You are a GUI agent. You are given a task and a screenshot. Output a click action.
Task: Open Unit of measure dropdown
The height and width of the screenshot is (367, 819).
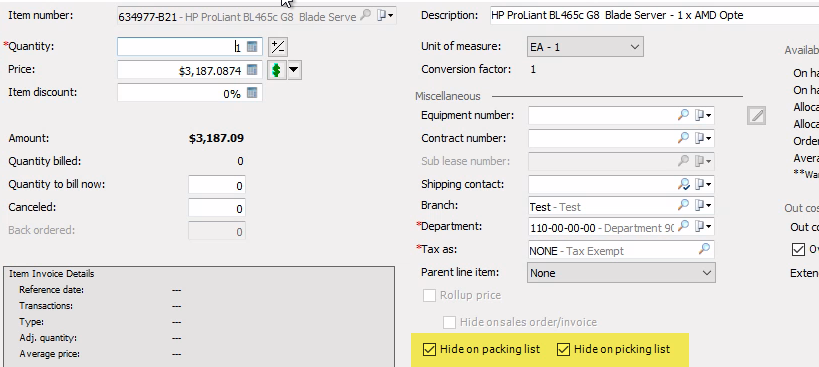point(585,47)
